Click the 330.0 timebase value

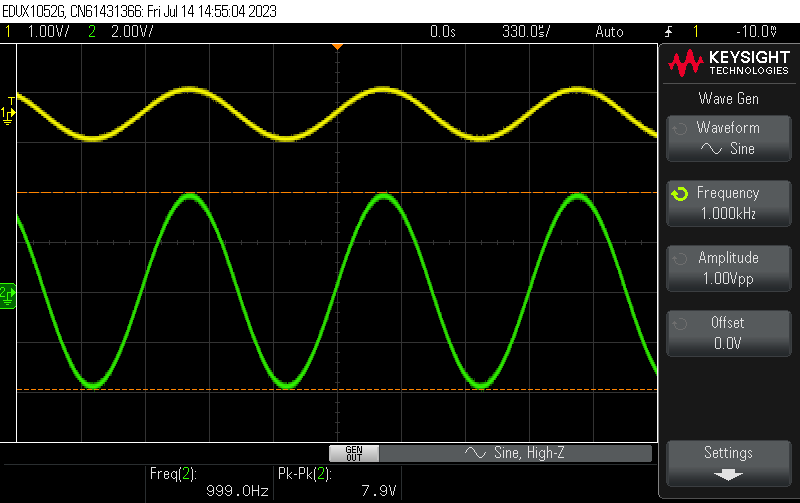coord(526,32)
